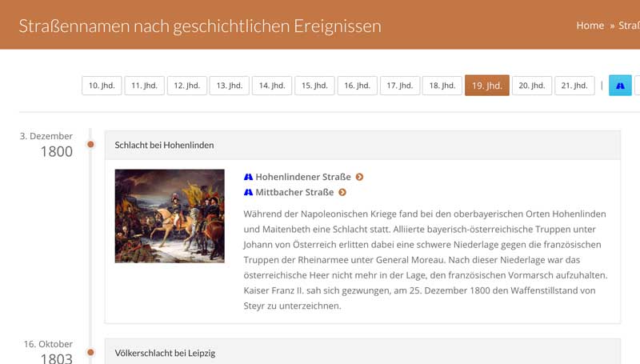Image resolution: width=640 pixels, height=364 pixels.
Task: Click arrow icon after Mittbacher Straße
Action: tap(342, 192)
